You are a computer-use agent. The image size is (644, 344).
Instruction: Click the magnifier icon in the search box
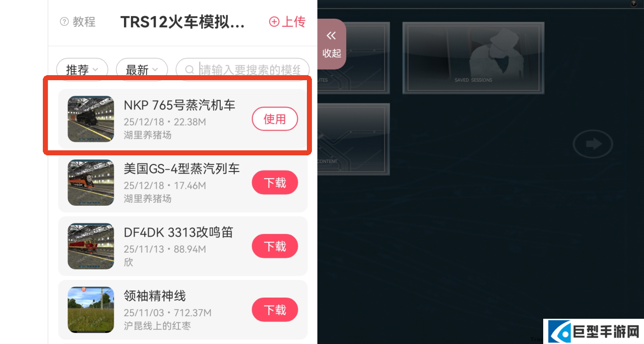click(x=189, y=70)
